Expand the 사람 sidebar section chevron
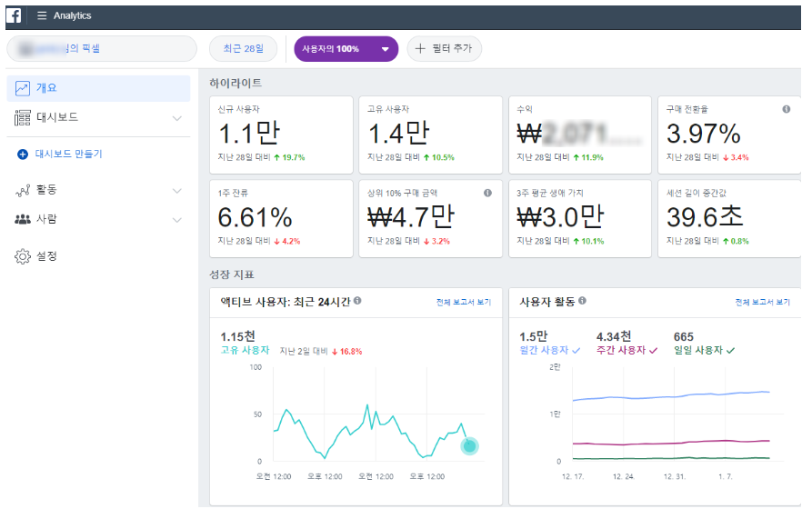 pyautogui.click(x=177, y=221)
